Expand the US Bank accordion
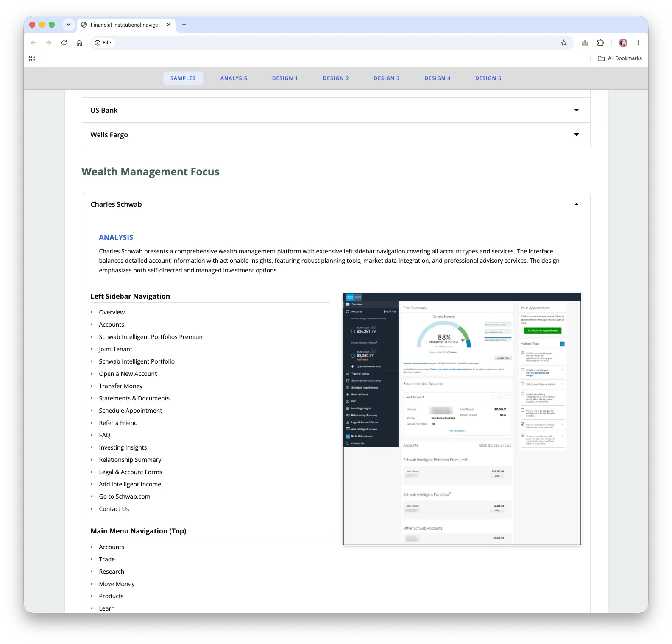 point(336,110)
